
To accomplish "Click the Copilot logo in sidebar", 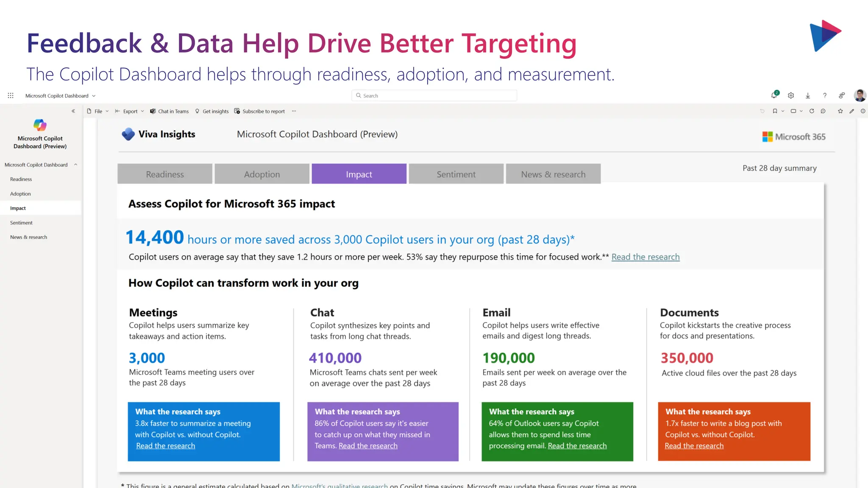I will click(40, 125).
